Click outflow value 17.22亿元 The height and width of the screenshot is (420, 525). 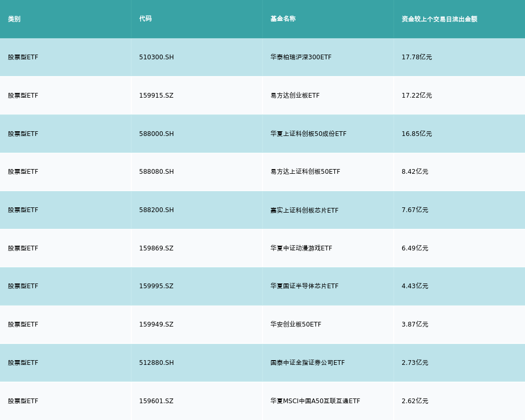[417, 96]
